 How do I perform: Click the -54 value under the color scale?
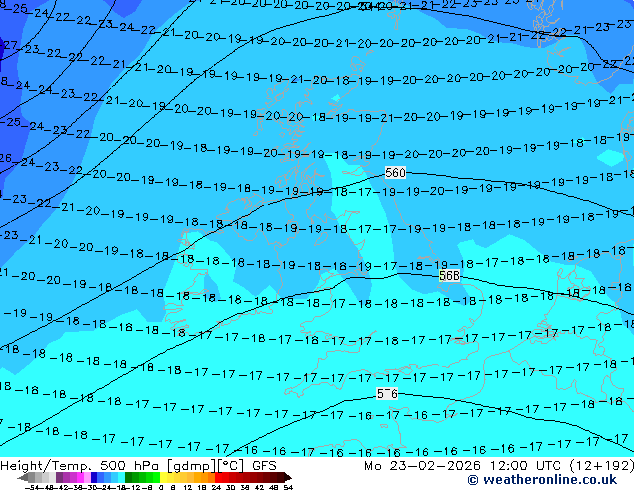pyautogui.click(x=33, y=487)
